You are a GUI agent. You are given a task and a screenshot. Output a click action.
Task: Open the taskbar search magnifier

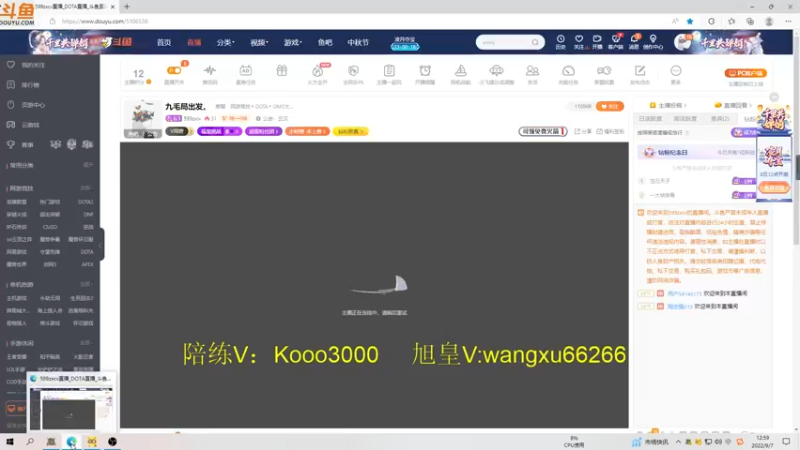point(30,441)
